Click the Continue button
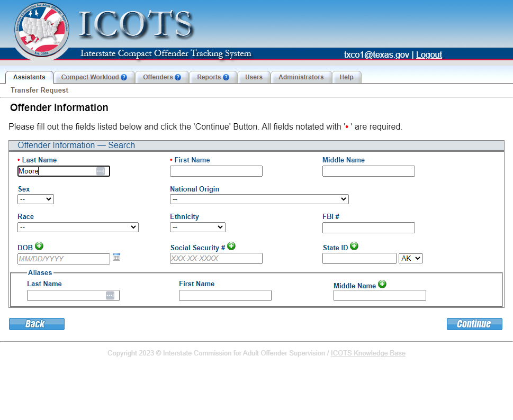 pyautogui.click(x=474, y=324)
